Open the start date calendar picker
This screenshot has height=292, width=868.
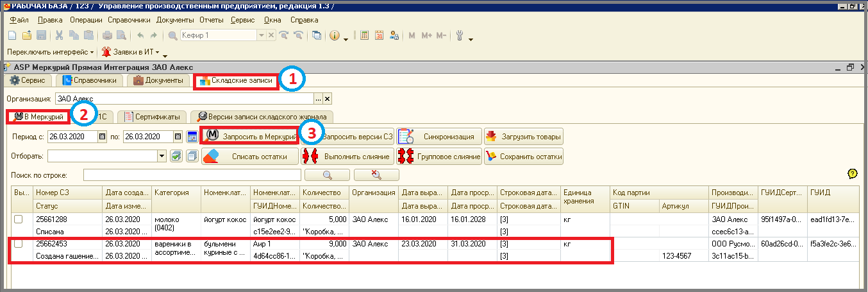click(102, 137)
